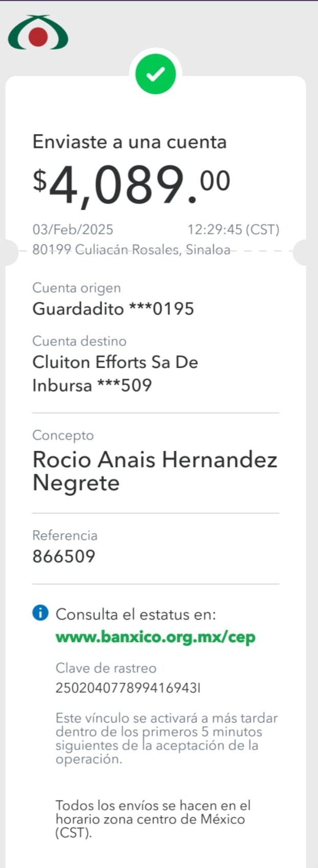This screenshot has height=868, width=318.
Task: Tap the Cluiton Efforts Sa De destination
Action: (x=115, y=362)
